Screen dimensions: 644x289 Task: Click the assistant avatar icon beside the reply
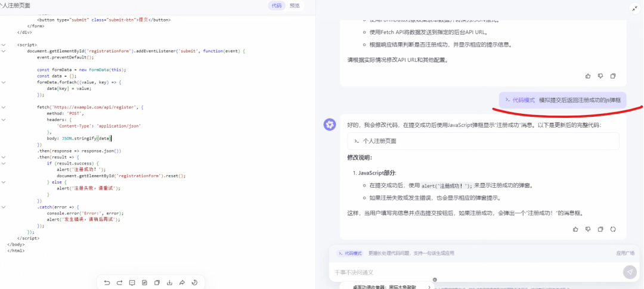click(329, 125)
